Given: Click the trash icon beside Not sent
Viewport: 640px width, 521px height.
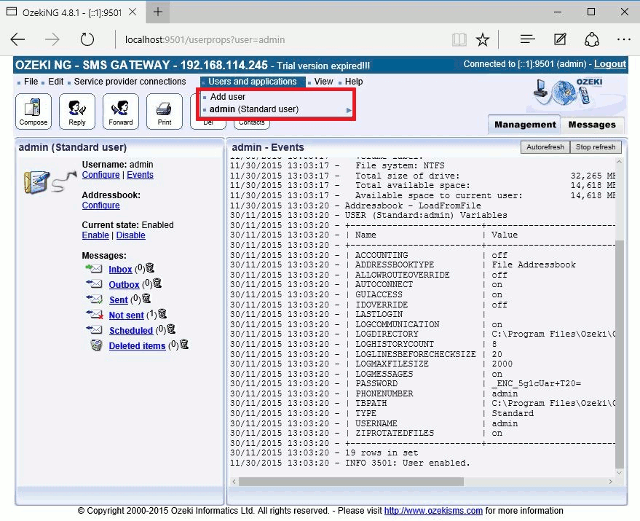Looking at the screenshot, I should pyautogui.click(x=162, y=314).
